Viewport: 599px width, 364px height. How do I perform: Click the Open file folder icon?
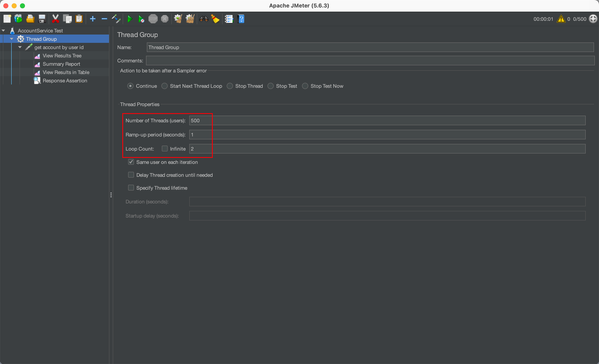coord(30,19)
